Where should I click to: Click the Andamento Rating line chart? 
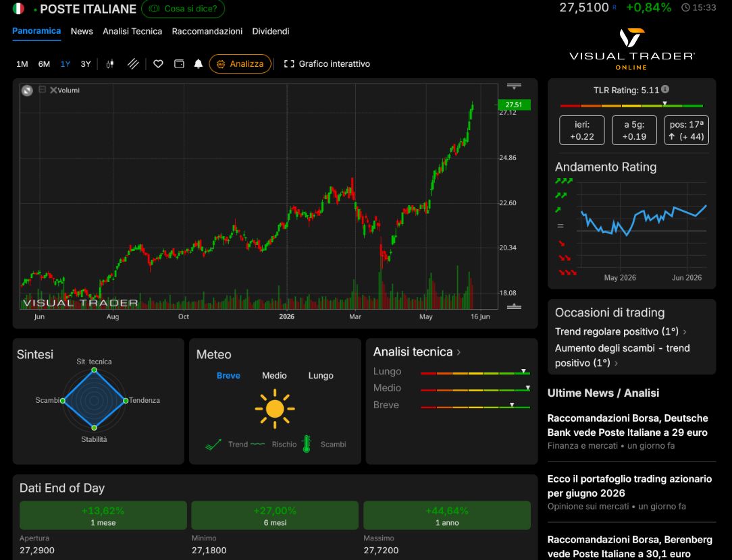coord(642,225)
